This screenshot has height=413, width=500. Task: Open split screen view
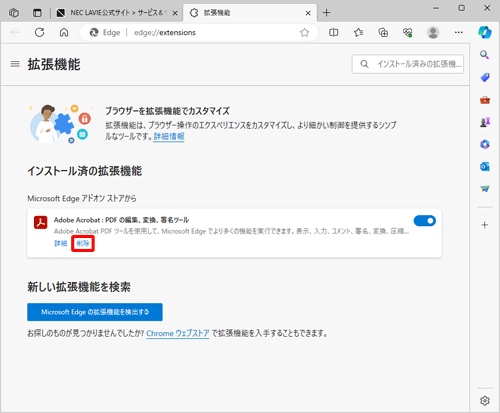[x=334, y=32]
